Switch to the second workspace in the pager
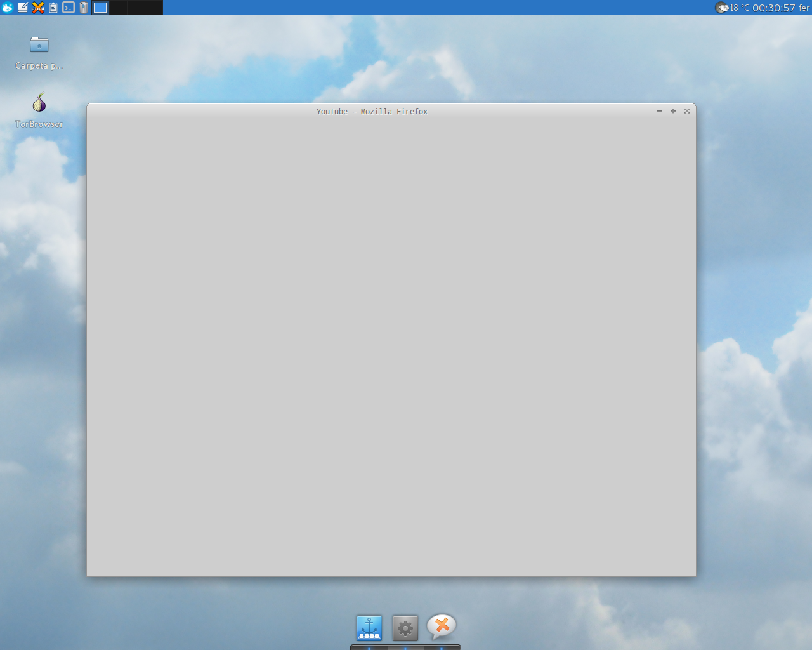Viewport: 812px width, 650px height. click(x=118, y=8)
